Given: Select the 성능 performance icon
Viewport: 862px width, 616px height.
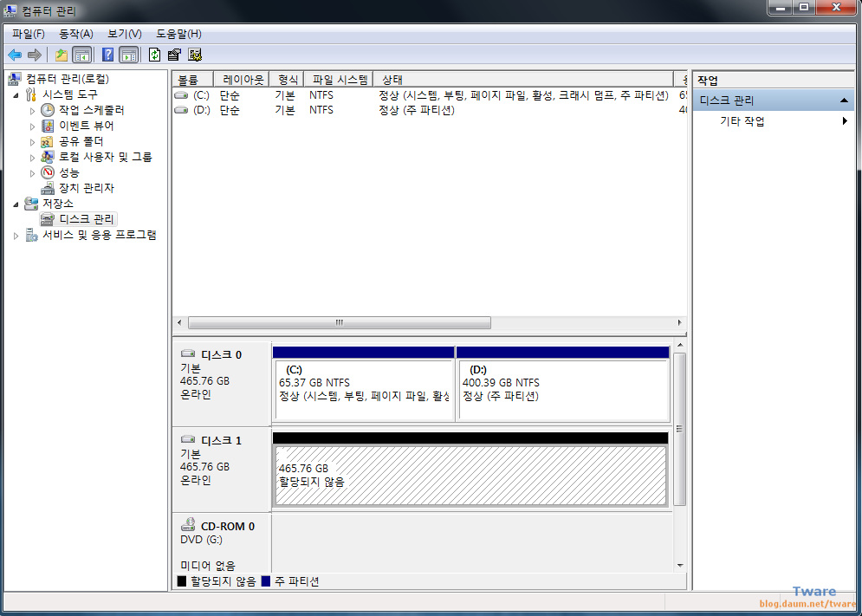Looking at the screenshot, I should pyautogui.click(x=48, y=172).
